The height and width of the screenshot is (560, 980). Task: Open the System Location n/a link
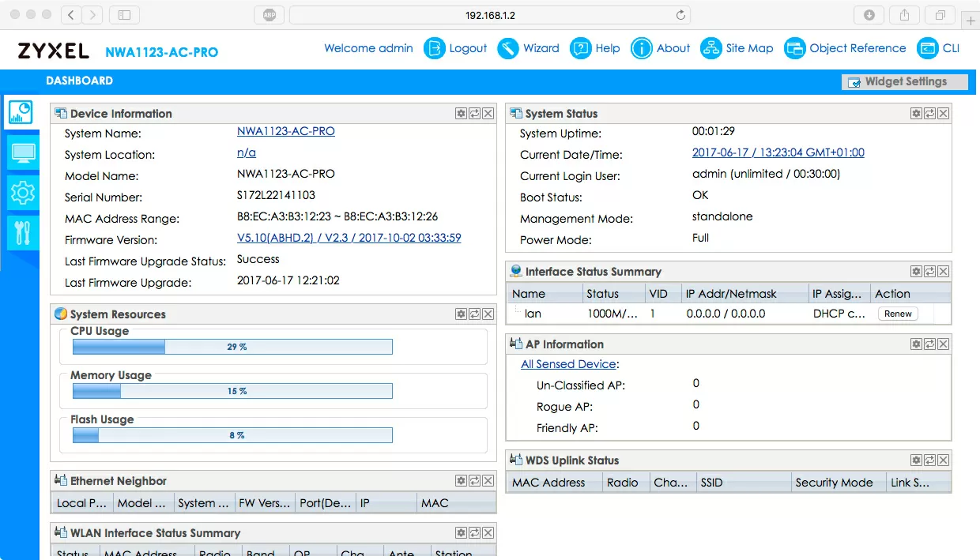click(247, 152)
